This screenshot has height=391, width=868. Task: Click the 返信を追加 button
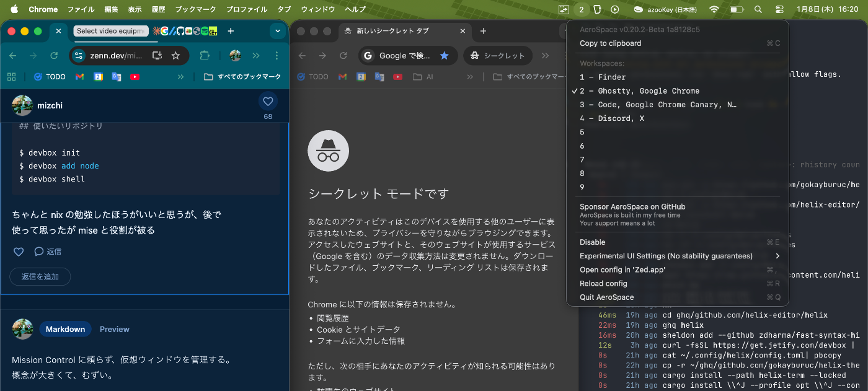tap(40, 276)
